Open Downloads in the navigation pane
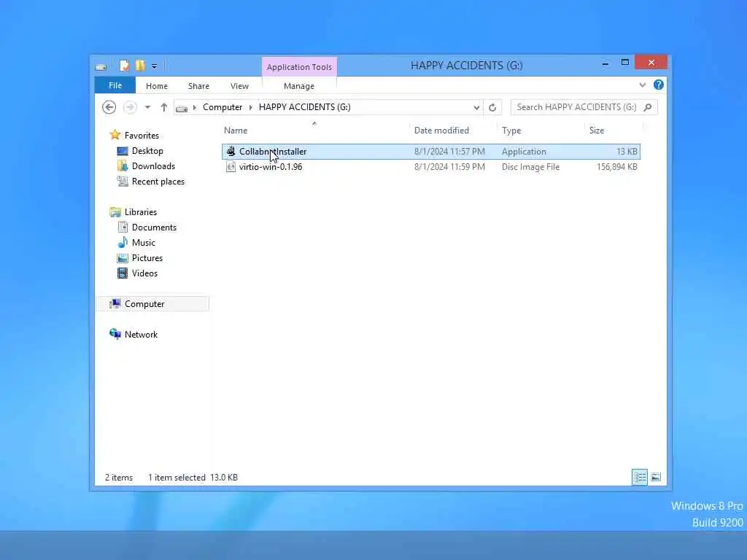This screenshot has width=747, height=560. tap(153, 166)
